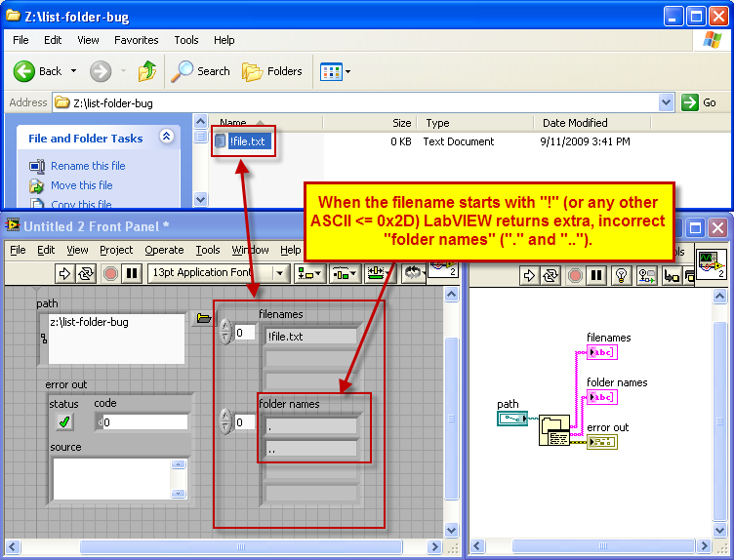Open the Favorites menu in Explorer
Image resolution: width=734 pixels, height=560 pixels.
[137, 40]
